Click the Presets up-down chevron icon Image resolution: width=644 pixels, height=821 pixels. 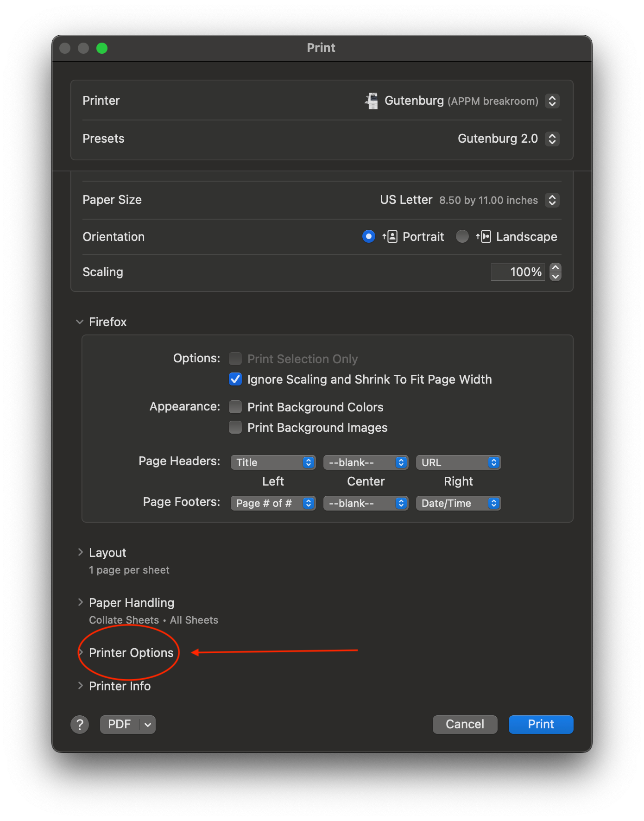(x=552, y=139)
